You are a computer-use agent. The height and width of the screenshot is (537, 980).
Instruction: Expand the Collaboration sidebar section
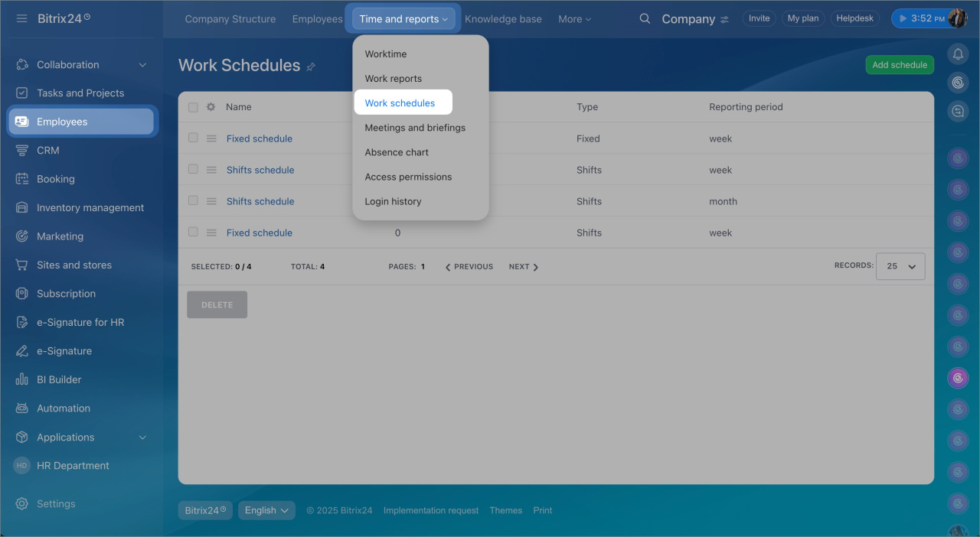(x=142, y=65)
